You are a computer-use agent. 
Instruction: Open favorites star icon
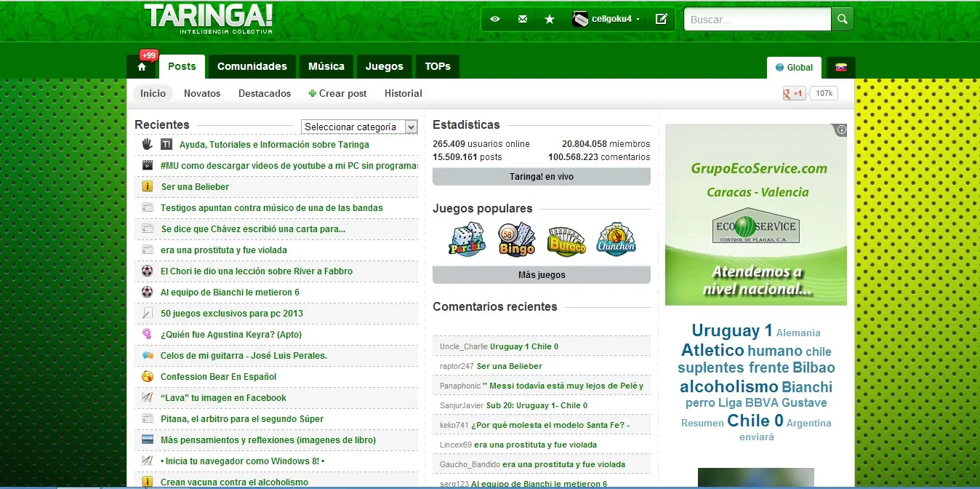coord(550,19)
